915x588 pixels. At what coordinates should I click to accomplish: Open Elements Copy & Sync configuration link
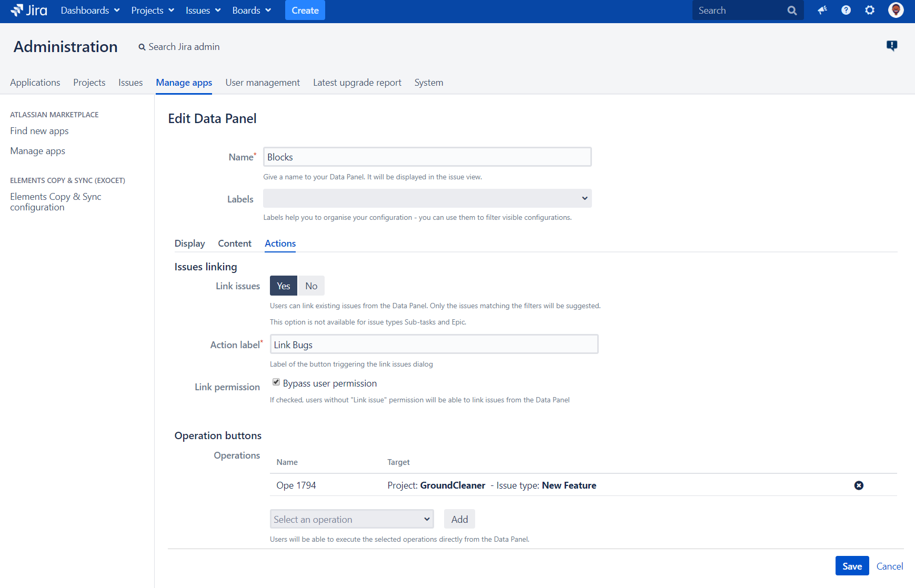pos(56,202)
